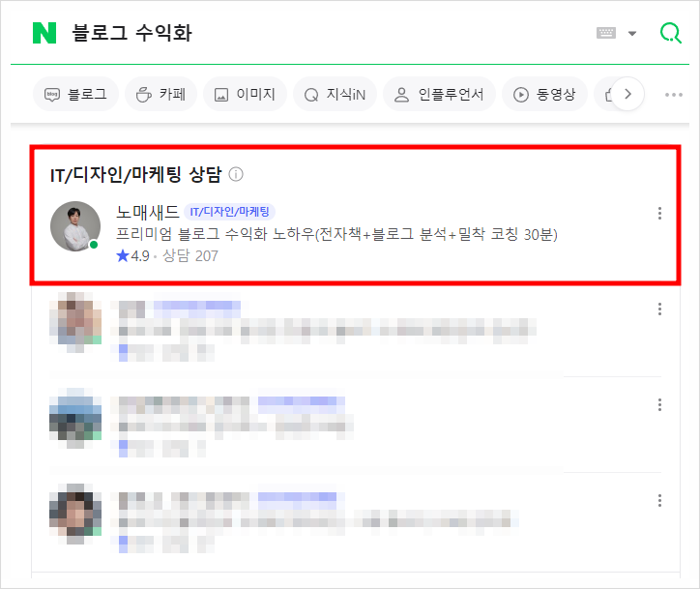700x589 pixels.
Task: Click the 노매새드 expert name
Action: tap(147, 212)
